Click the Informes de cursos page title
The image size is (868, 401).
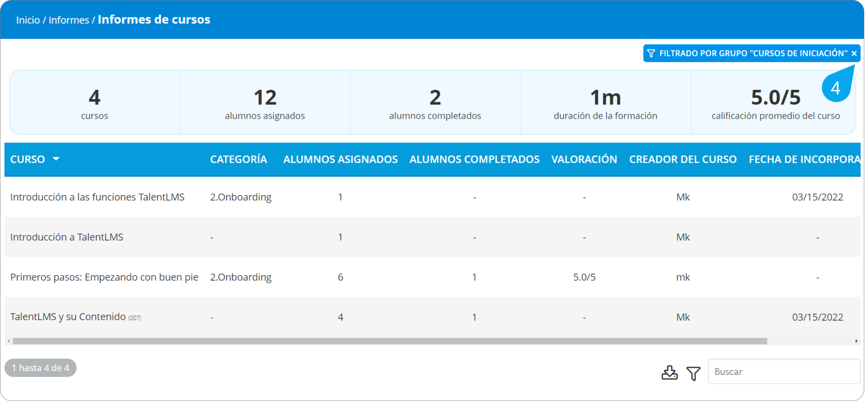(x=154, y=20)
